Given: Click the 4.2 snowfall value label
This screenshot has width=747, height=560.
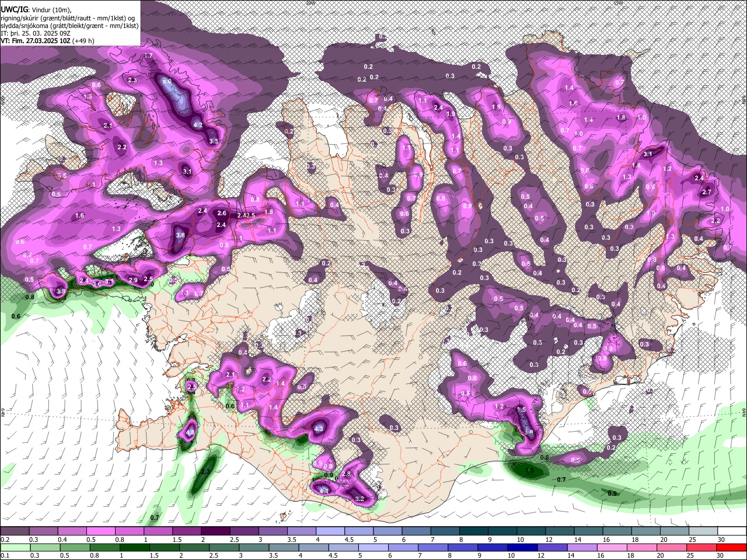Looking at the screenshot, I should pos(198,124).
